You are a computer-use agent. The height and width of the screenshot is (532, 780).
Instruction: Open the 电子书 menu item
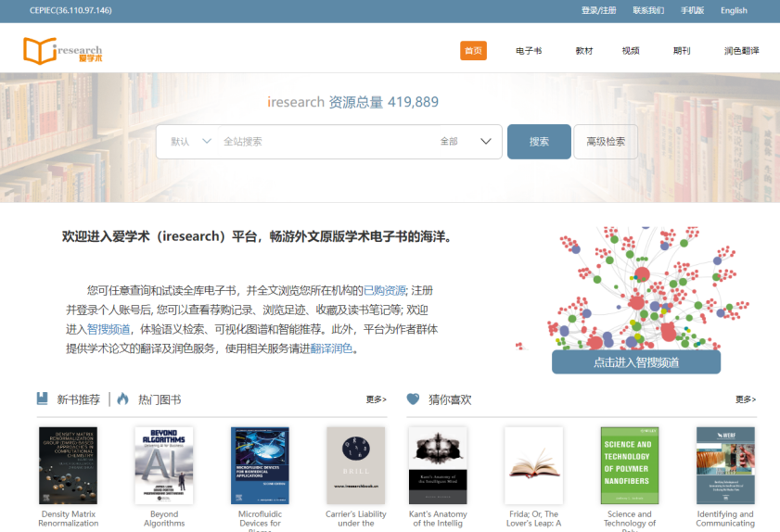click(x=529, y=51)
